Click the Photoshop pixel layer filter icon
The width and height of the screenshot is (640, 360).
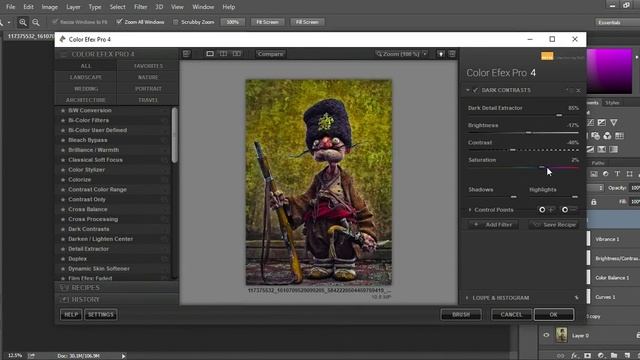594,174
